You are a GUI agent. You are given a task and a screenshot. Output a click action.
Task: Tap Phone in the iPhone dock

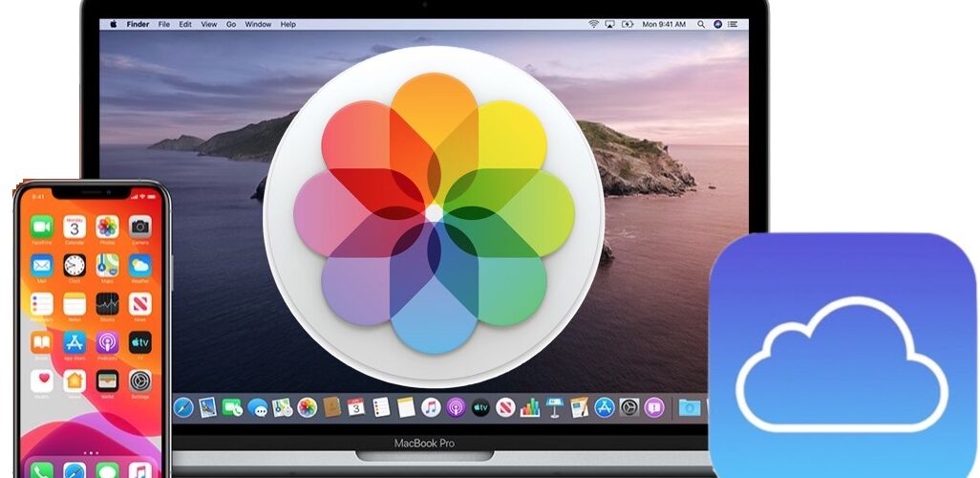[42, 470]
